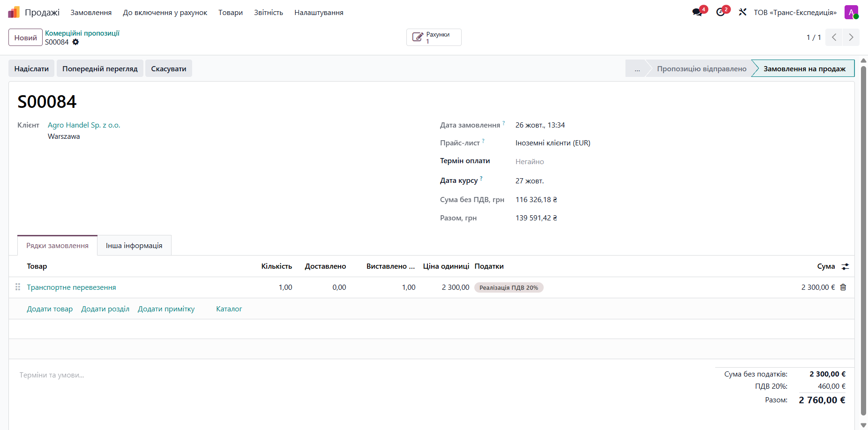Show help tooltip for Дата замовлення

tap(504, 123)
